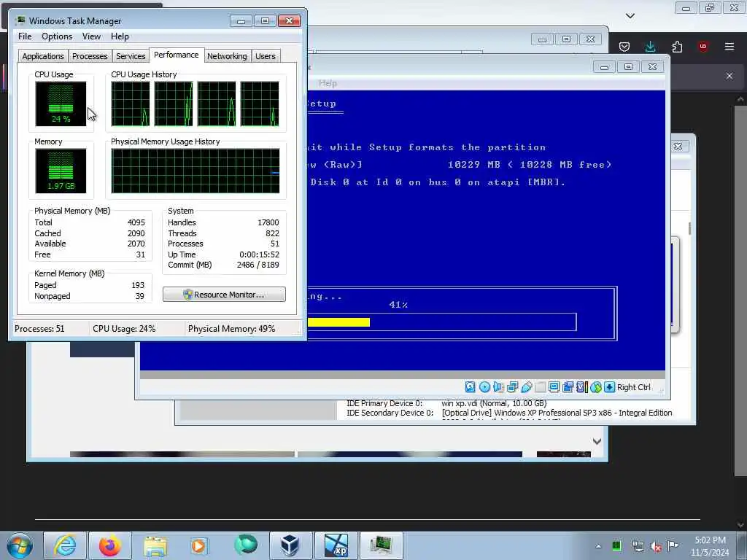Viewport: 747px width, 560px height.
Task: Click the VirtualBox hard disk activity icon
Action: (470, 387)
